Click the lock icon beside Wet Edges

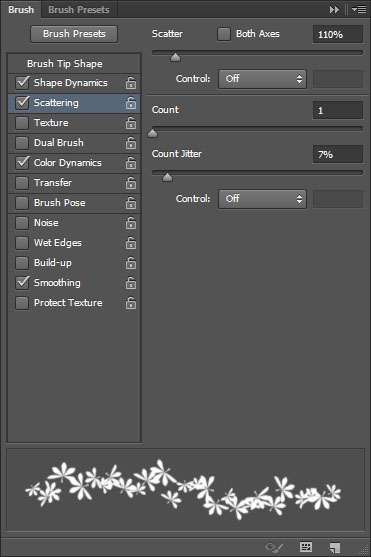point(131,243)
